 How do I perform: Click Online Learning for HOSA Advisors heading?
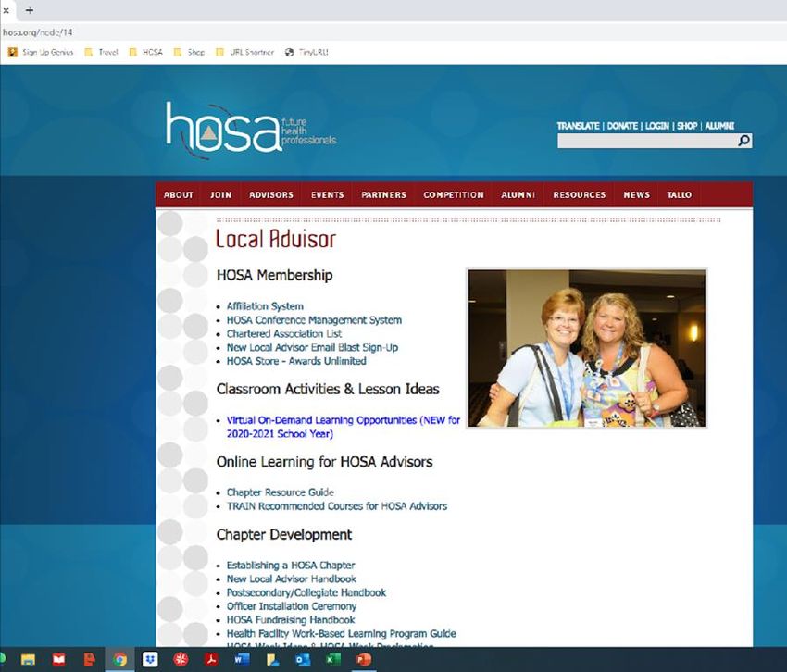point(324,462)
